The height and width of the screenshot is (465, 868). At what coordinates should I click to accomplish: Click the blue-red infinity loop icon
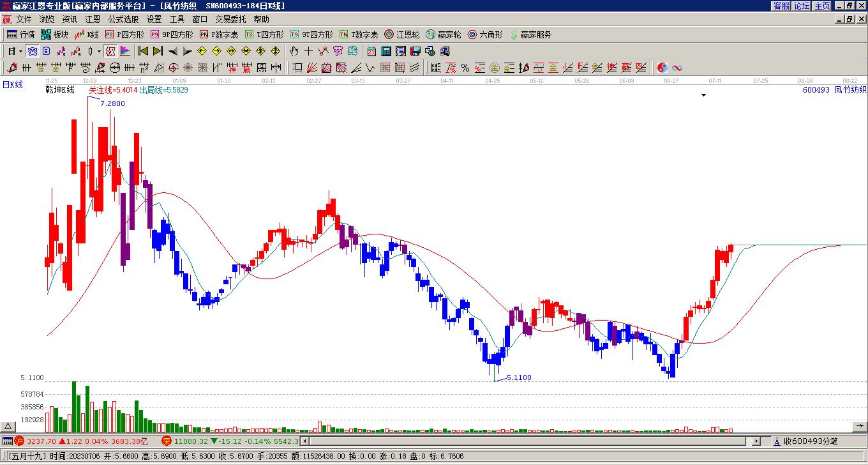pyautogui.click(x=677, y=68)
